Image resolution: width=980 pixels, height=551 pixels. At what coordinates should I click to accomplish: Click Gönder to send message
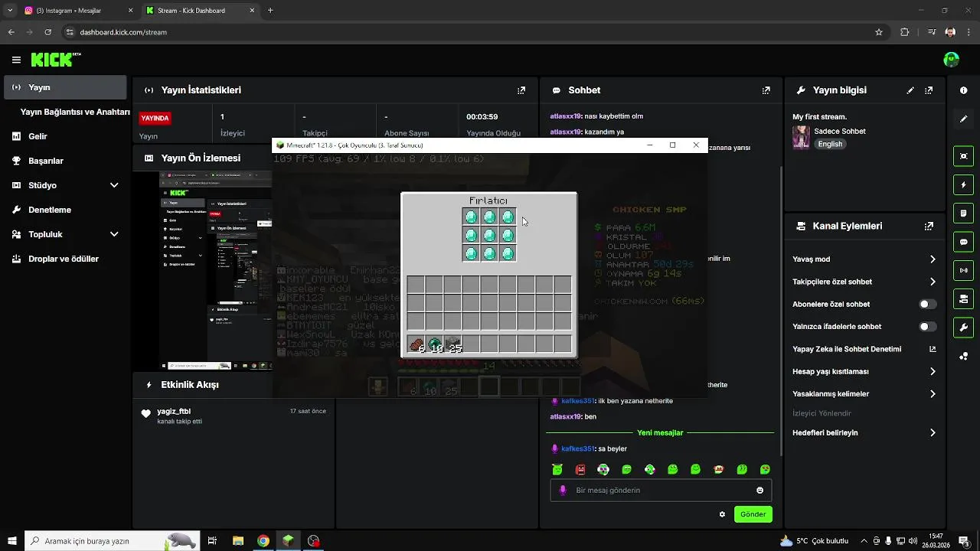753,514
